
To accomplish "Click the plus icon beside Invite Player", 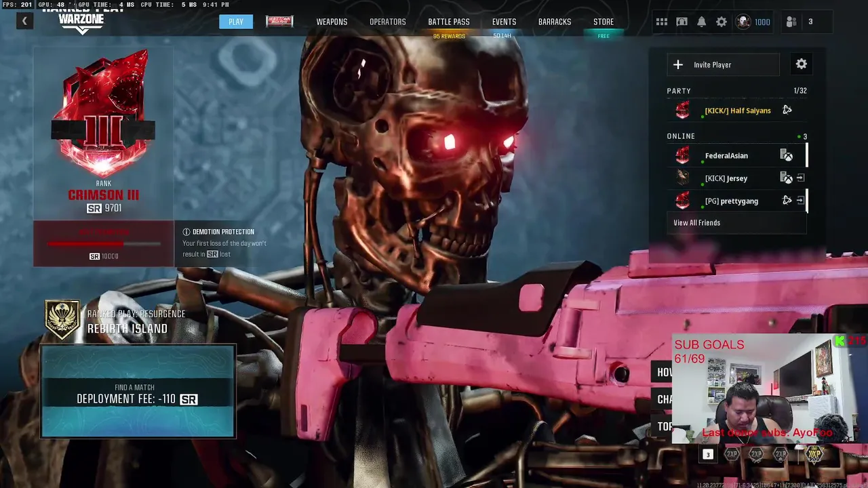I will 678,64.
